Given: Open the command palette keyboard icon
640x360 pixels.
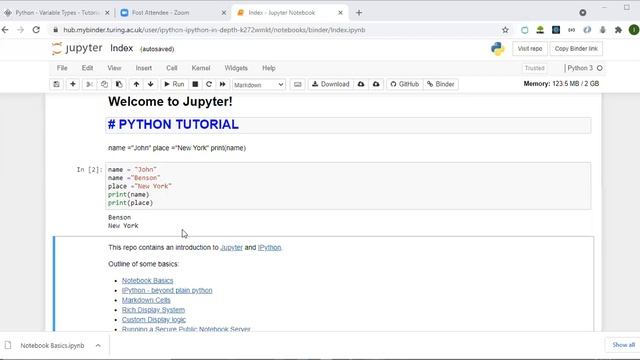Looking at the screenshot, I should click(298, 84).
